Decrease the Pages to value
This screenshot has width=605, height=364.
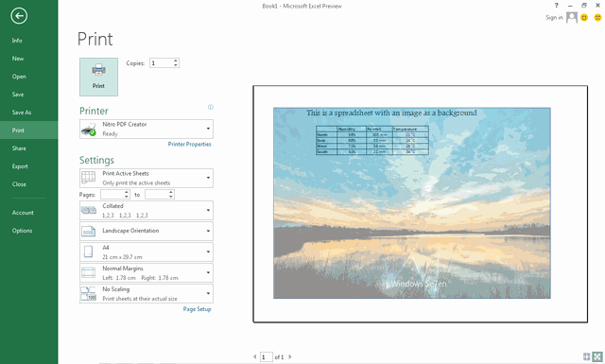170,197
